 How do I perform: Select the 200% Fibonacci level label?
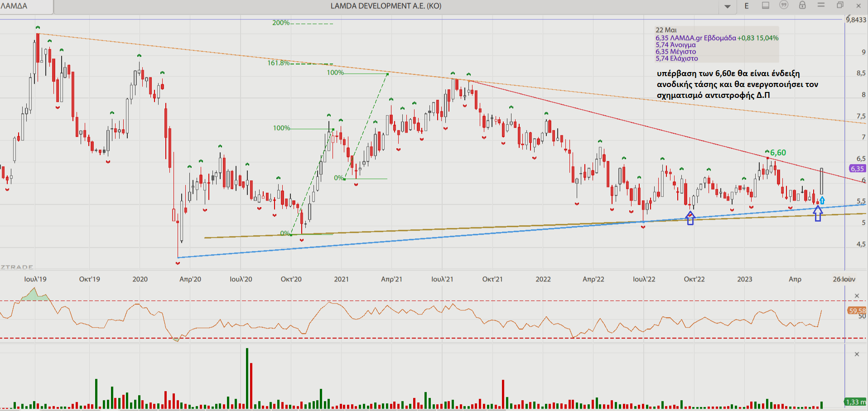coord(281,23)
